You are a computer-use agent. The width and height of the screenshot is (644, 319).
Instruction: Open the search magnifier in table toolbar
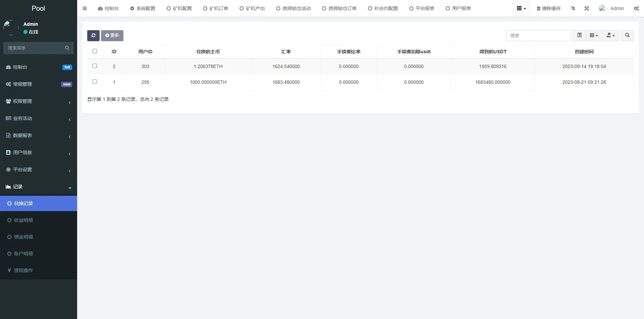627,35
